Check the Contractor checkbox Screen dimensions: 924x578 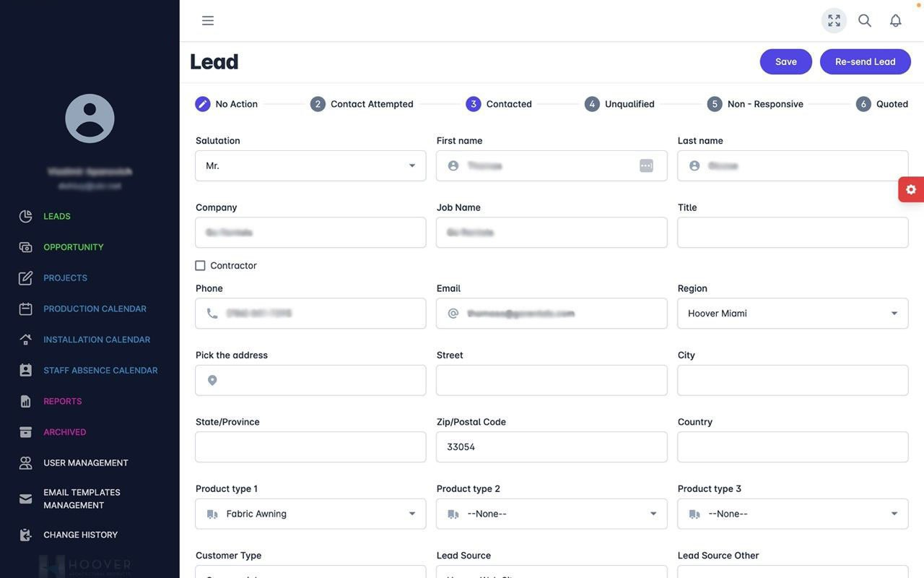point(201,266)
